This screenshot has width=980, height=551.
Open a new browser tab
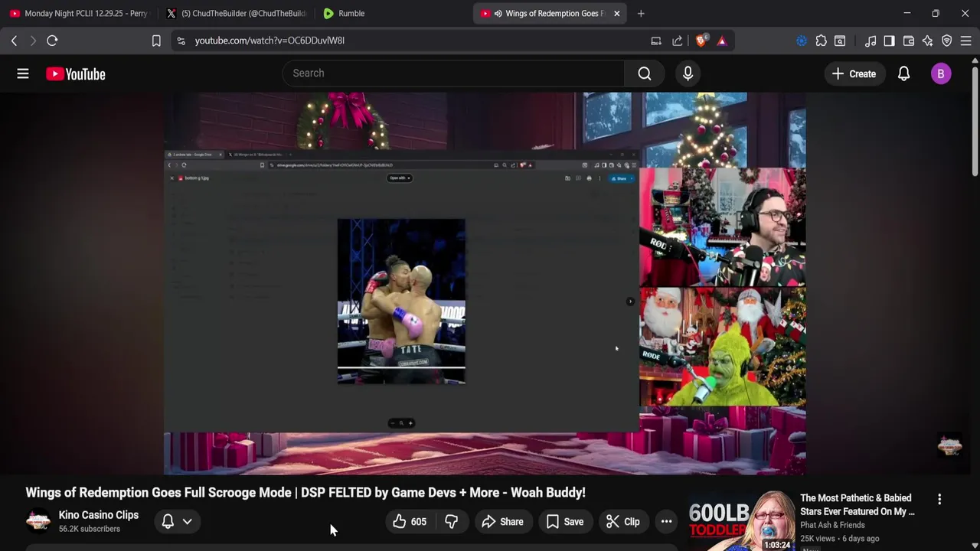click(641, 13)
